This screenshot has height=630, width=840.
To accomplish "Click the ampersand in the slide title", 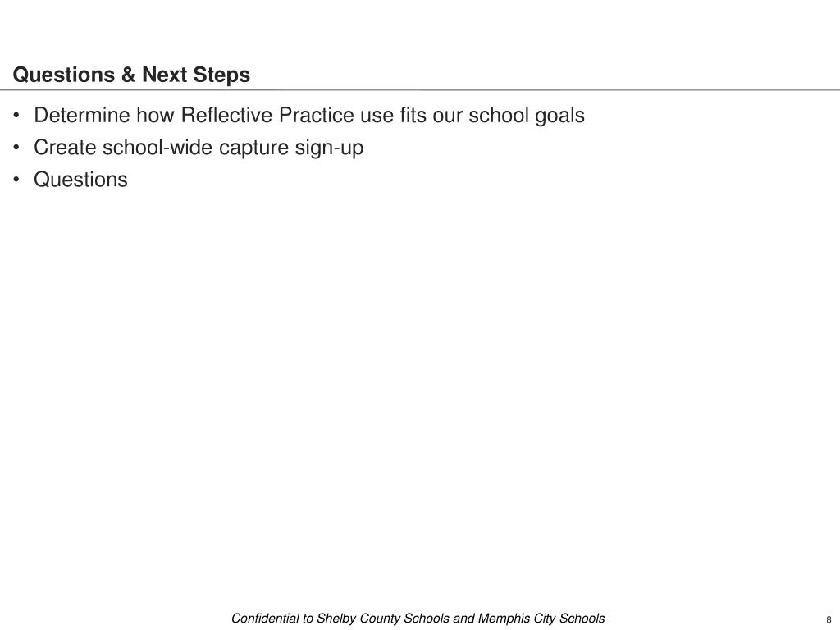I will click(x=128, y=75).
